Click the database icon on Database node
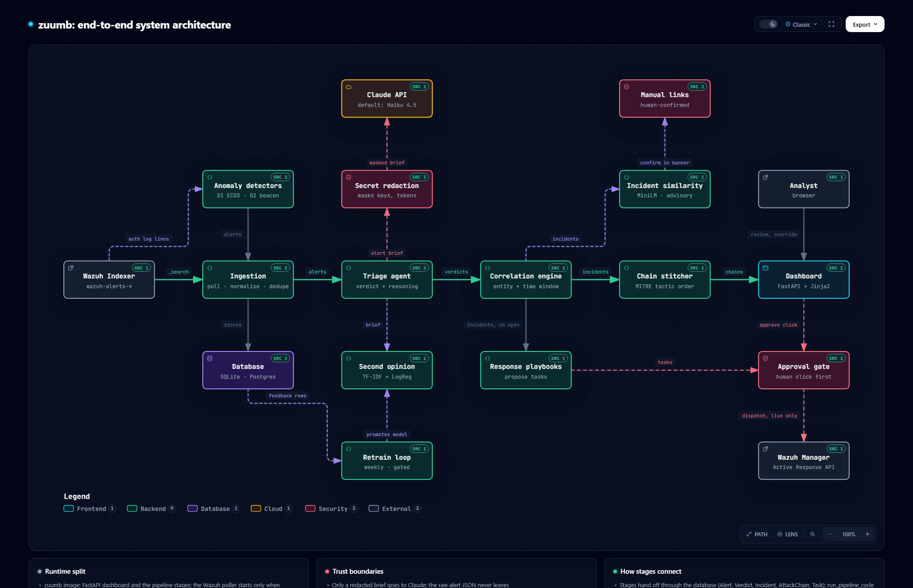Screen dimensions: 913x588 pyautogui.click(x=210, y=358)
